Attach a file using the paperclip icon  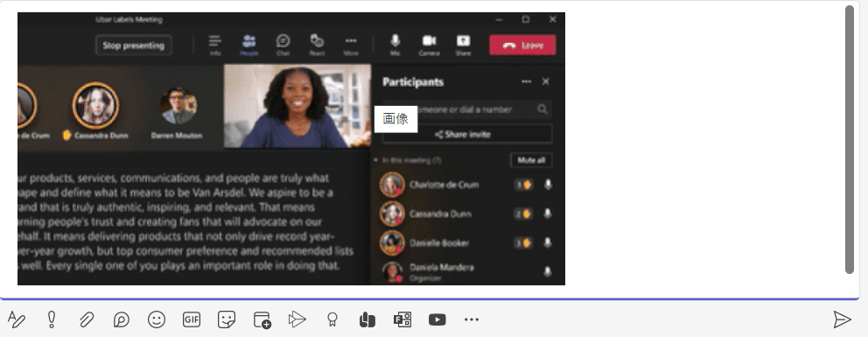(87, 319)
